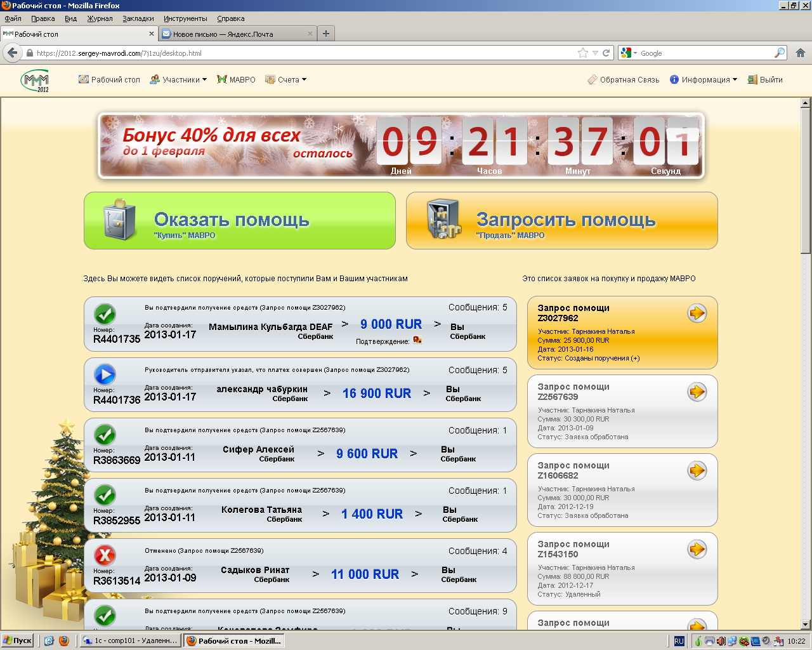Go to Firefox home page icon

(x=801, y=53)
